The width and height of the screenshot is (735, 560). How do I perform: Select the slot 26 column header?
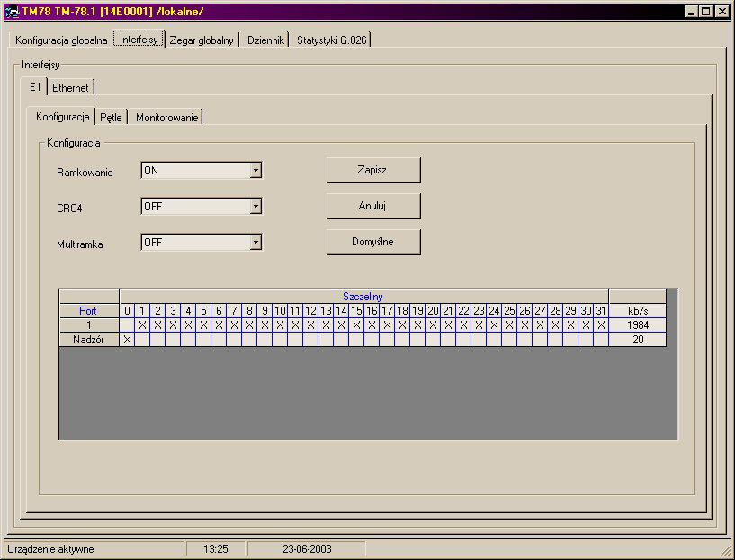(524, 311)
